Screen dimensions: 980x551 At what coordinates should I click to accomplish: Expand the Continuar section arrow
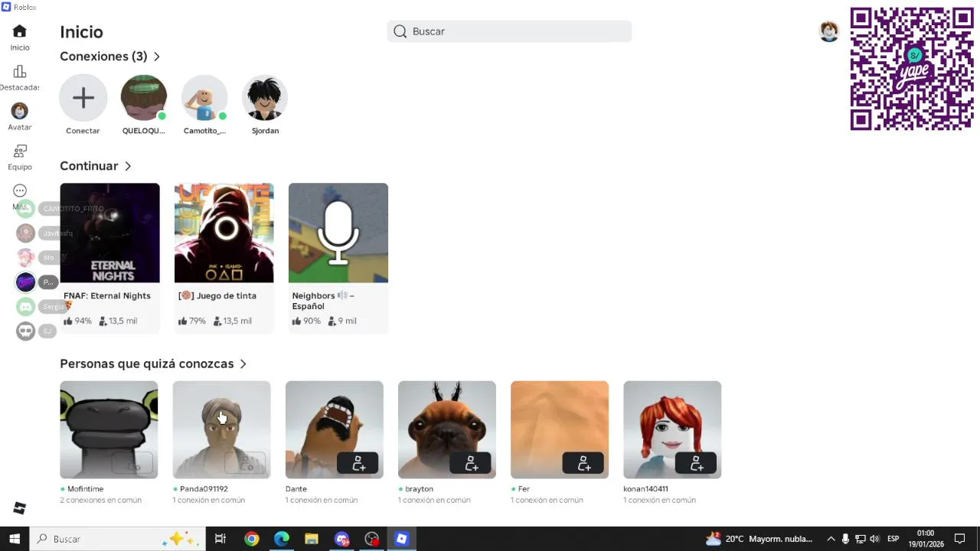coord(128,166)
